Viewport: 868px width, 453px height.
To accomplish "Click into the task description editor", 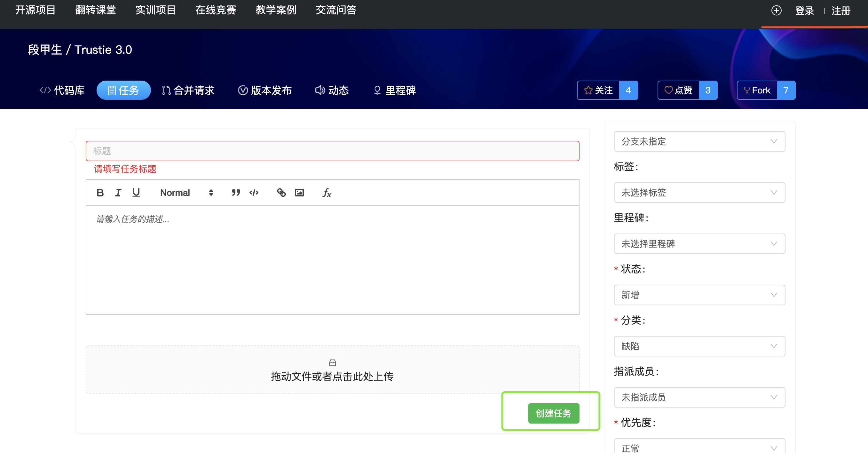I will [332, 260].
